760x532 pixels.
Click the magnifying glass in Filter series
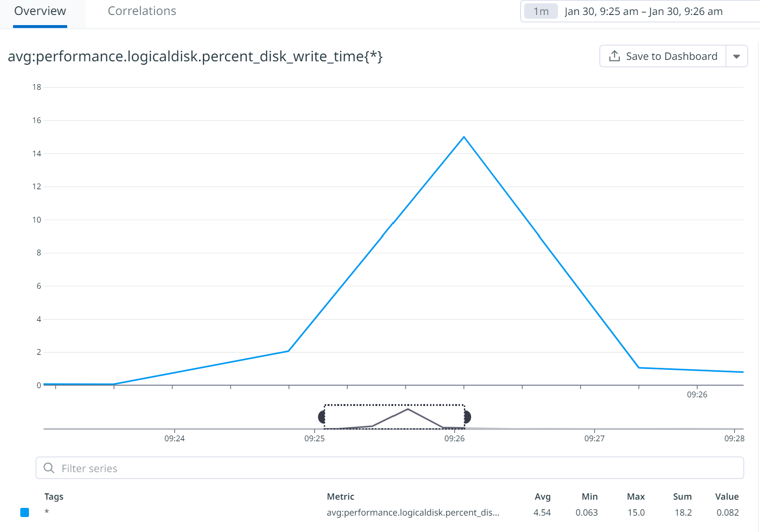click(x=48, y=468)
